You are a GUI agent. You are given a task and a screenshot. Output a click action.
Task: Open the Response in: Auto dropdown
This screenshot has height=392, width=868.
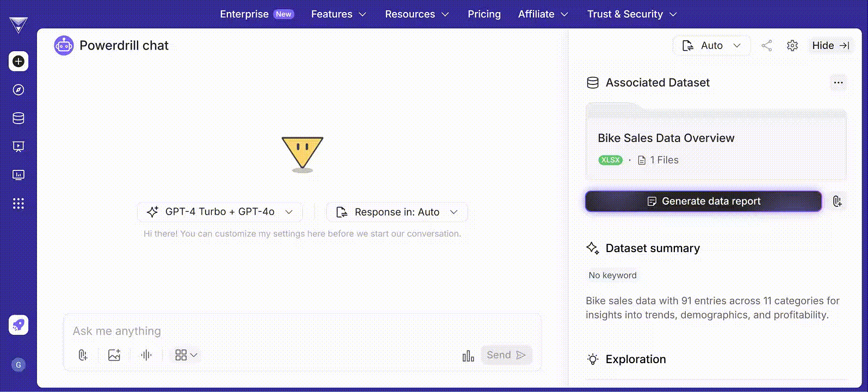click(x=397, y=212)
